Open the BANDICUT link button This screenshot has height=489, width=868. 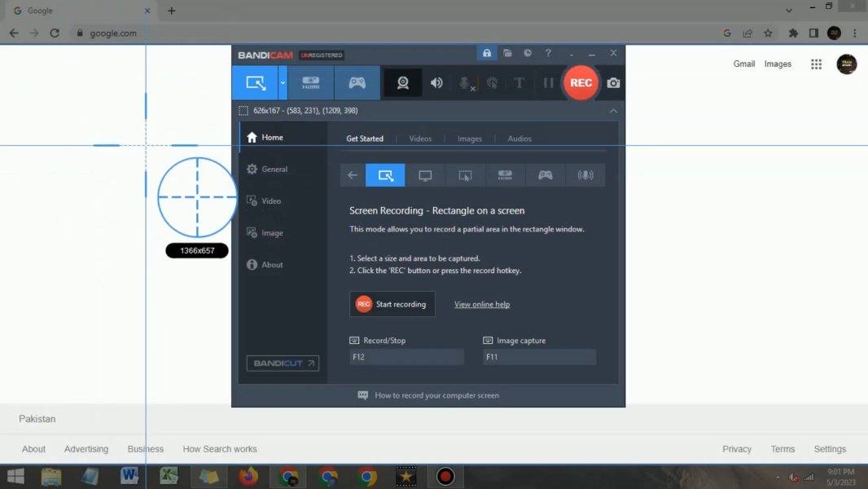point(283,363)
